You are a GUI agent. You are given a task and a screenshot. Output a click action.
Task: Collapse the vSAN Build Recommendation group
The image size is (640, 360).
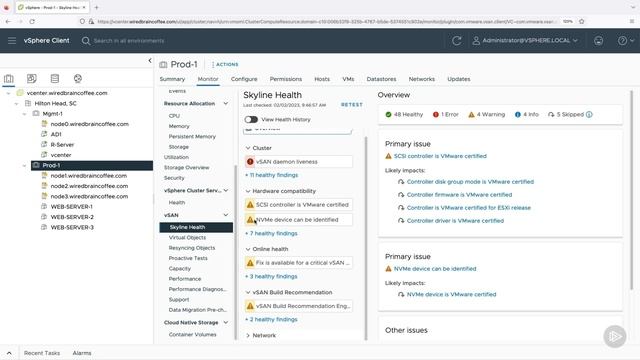coord(248,292)
